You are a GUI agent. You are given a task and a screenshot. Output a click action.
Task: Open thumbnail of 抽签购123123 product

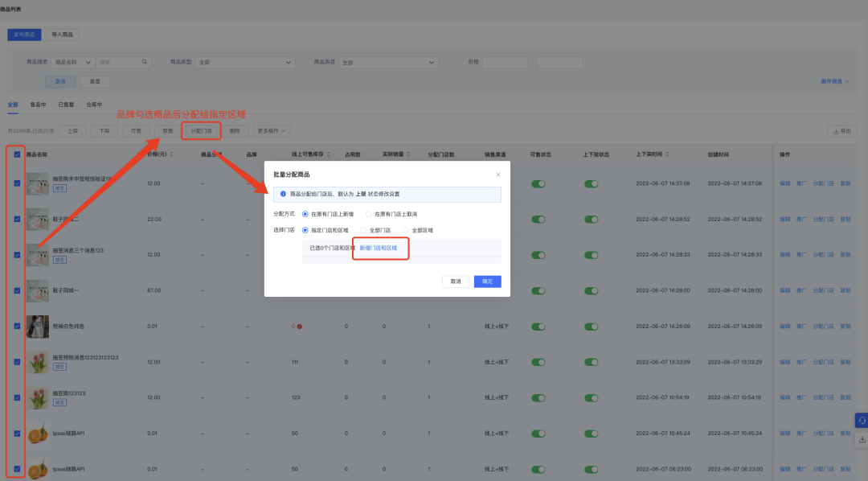coord(38,398)
